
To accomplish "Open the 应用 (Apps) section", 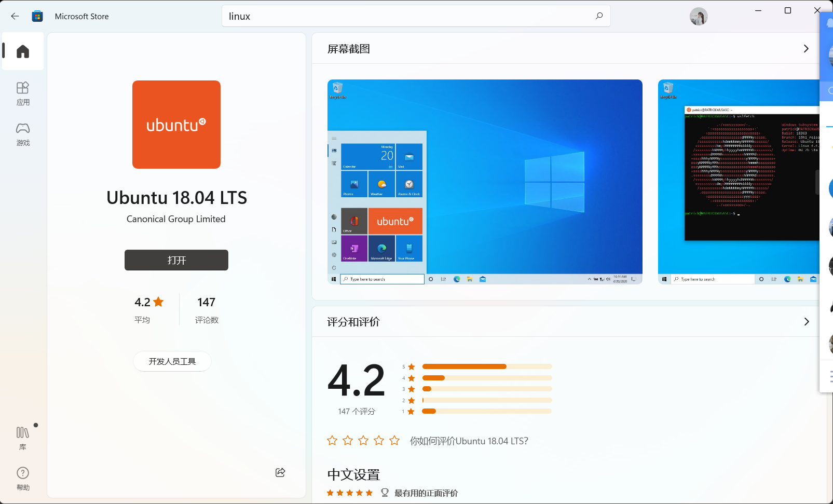I will point(23,93).
